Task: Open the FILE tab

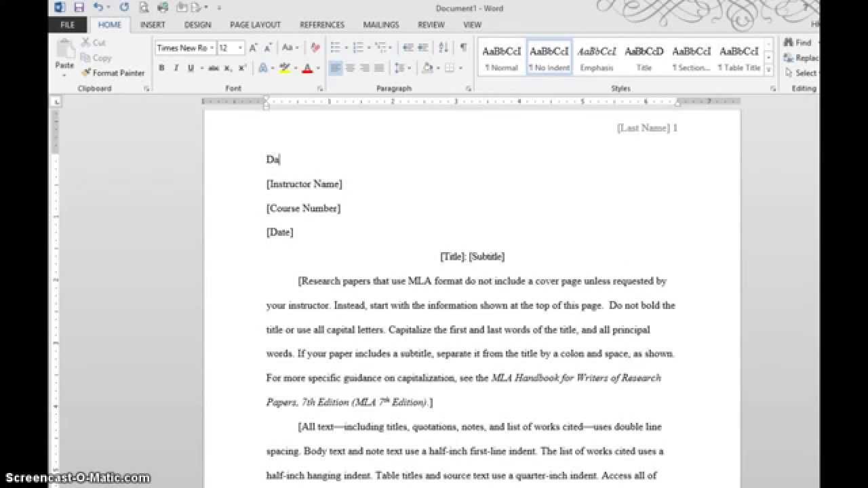Action: click(x=68, y=24)
